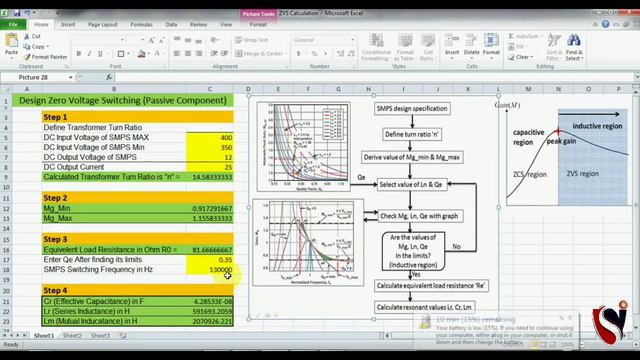The image size is (640, 360).
Task: Click the upper peak gain ratio graph image
Action: [303, 147]
